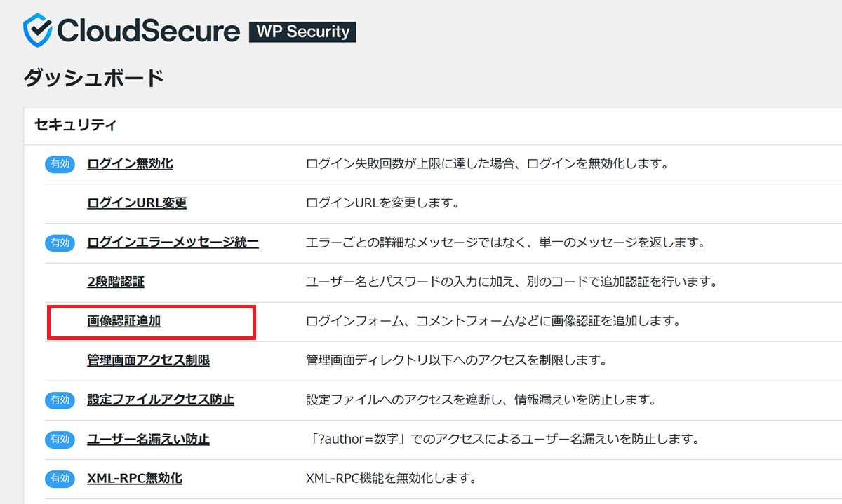Open the XML-RPC無効化 settings link
The image size is (842, 504).
coord(135,479)
